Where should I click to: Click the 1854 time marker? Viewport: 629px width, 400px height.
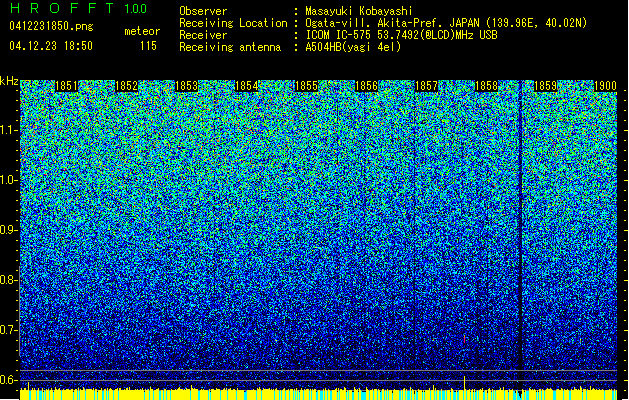point(246,86)
